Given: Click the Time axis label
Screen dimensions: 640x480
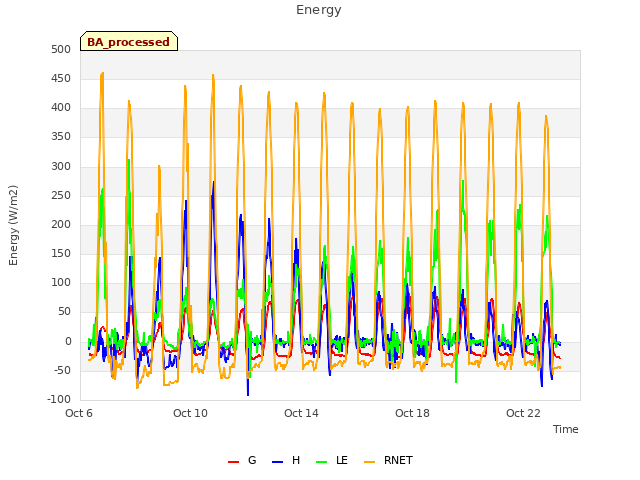Looking at the screenshot, I should (566, 429).
